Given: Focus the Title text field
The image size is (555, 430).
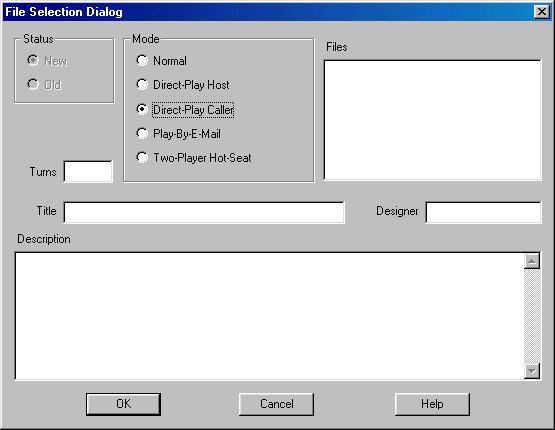Looking at the screenshot, I should (204, 212).
